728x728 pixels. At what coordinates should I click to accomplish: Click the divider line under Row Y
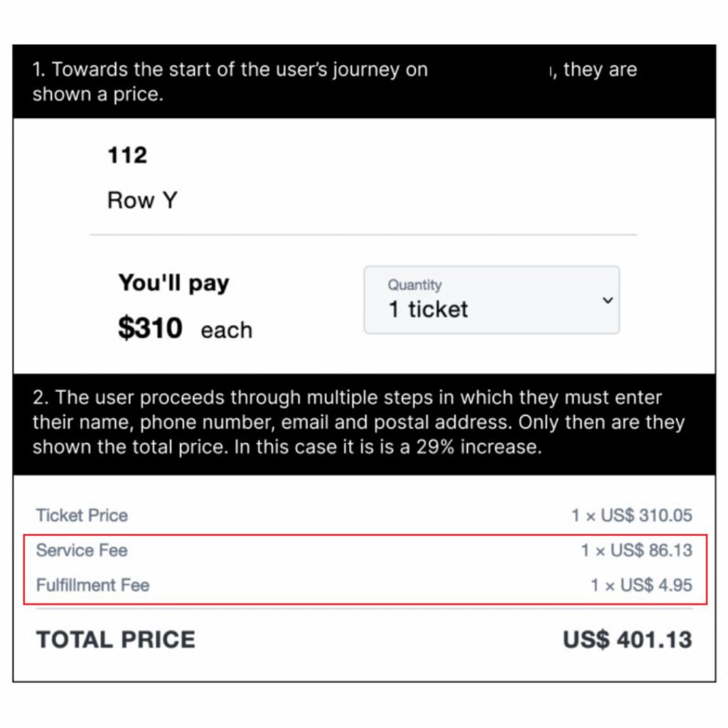pyautogui.click(x=364, y=233)
